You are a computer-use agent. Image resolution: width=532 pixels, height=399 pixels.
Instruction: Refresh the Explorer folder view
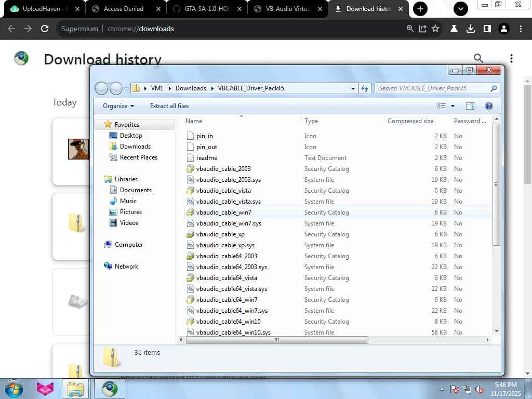click(365, 88)
